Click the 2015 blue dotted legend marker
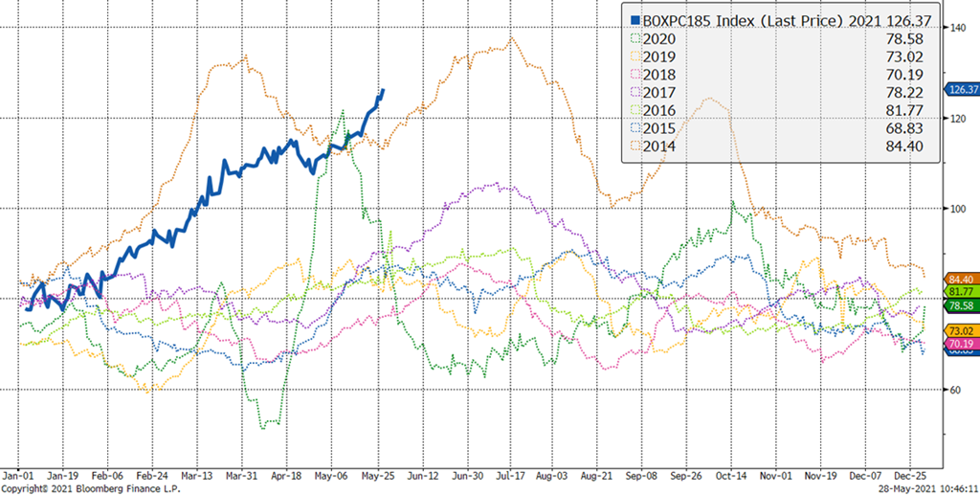980x495 pixels. 633,127
